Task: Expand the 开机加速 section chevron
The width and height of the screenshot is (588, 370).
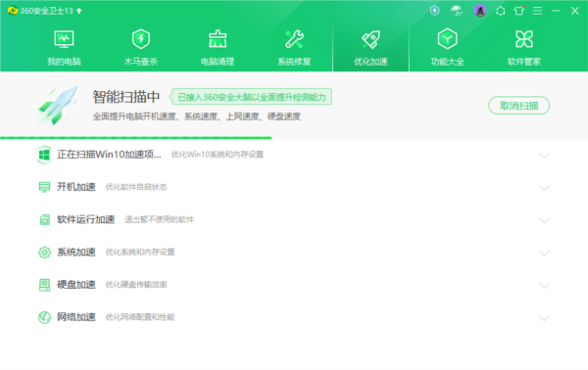Action: coord(544,188)
